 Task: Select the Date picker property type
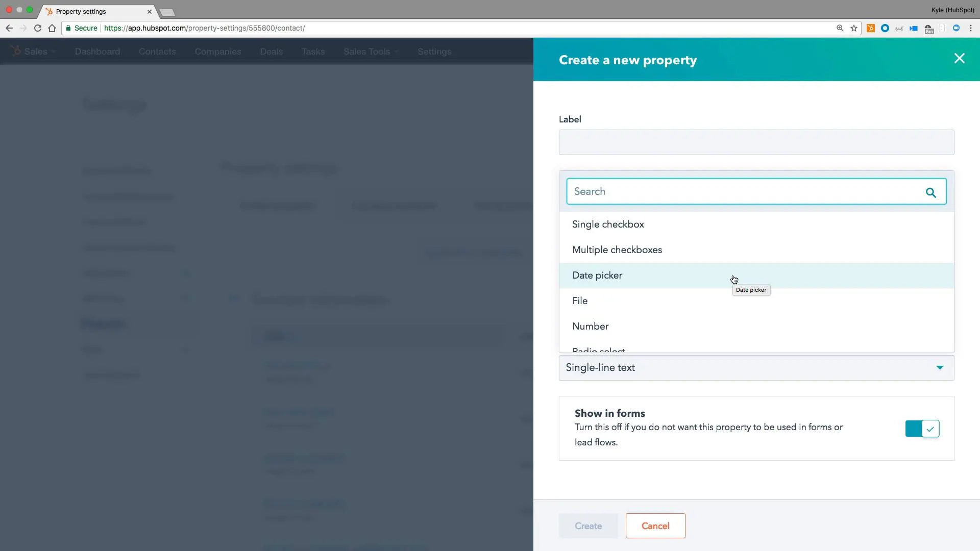click(598, 275)
